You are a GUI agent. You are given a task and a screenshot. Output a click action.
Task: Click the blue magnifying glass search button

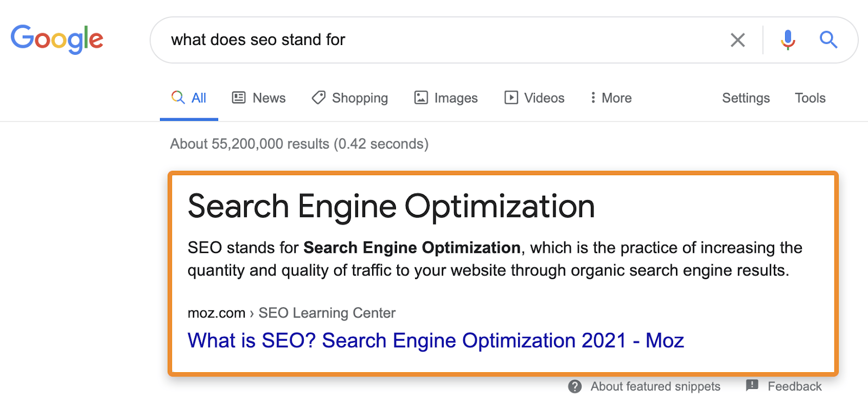828,40
